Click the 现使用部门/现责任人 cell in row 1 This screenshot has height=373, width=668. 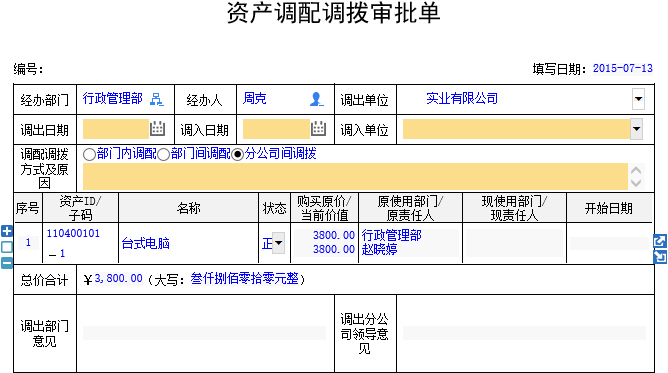(514, 243)
